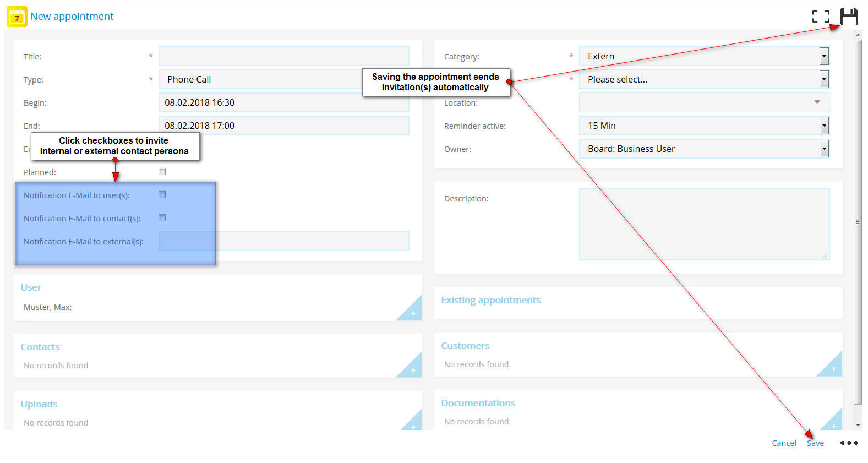Add a contact with the plus corner
The height and width of the screenshot is (463, 868).
413,370
